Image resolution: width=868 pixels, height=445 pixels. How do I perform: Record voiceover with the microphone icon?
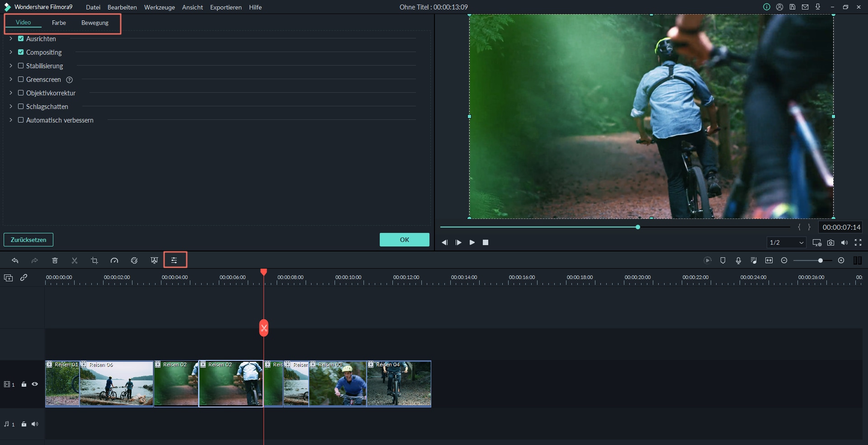click(x=738, y=260)
